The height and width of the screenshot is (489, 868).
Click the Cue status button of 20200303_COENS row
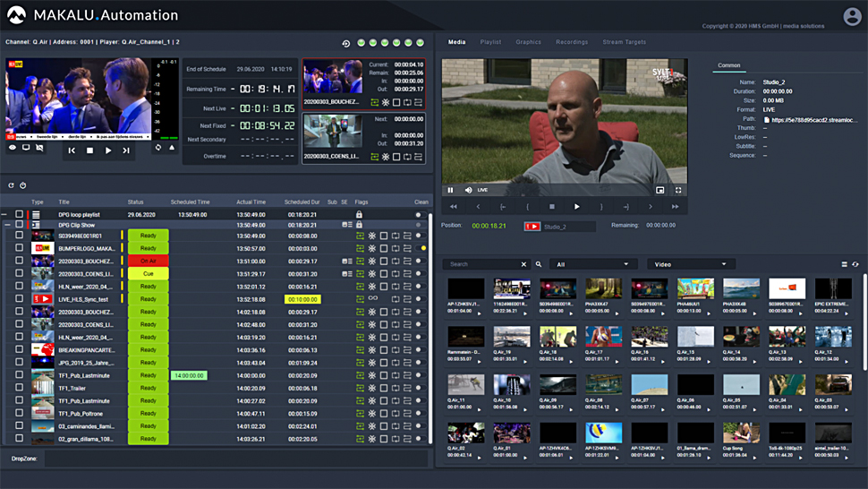pos(149,273)
